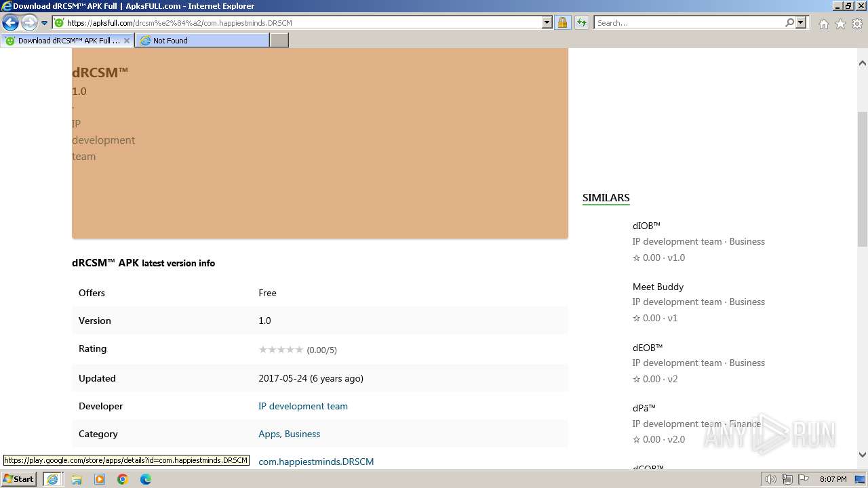Click the SIMILARS section heading

606,198
